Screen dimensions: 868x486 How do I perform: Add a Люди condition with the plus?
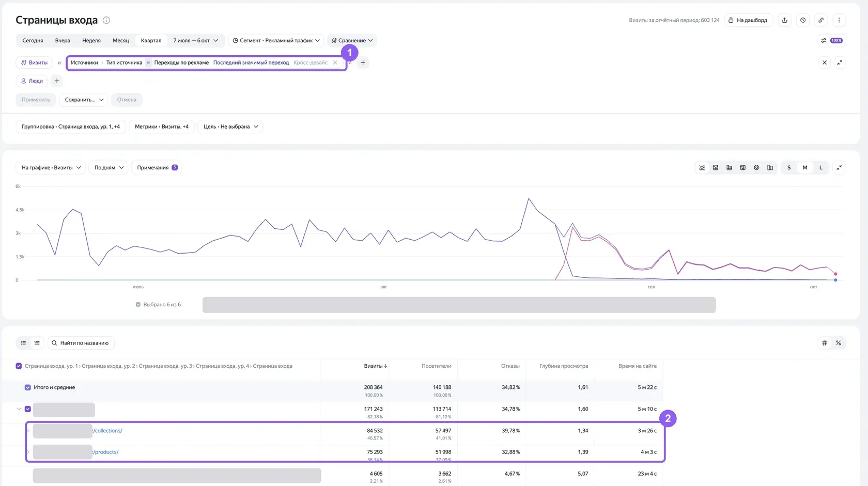pyautogui.click(x=57, y=81)
